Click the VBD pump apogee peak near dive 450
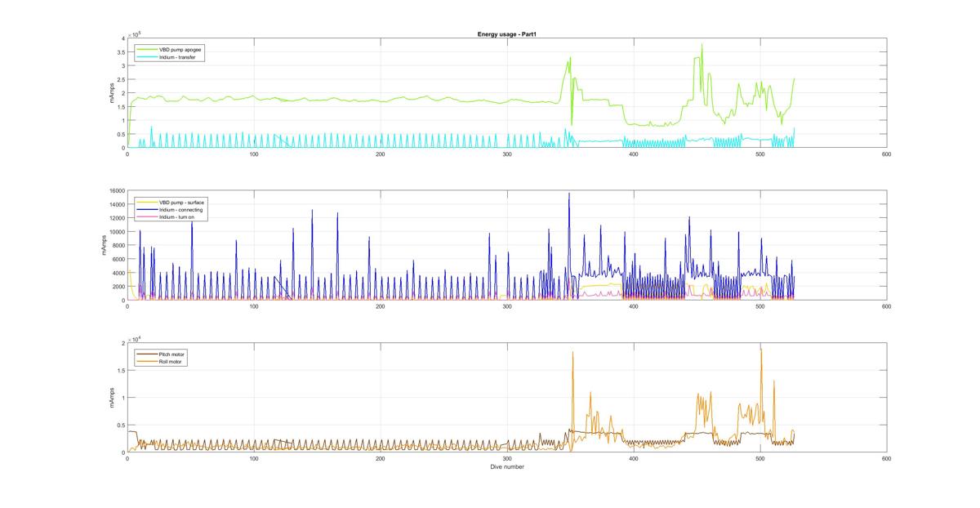Screen dimensions: 980x508 point(702,45)
